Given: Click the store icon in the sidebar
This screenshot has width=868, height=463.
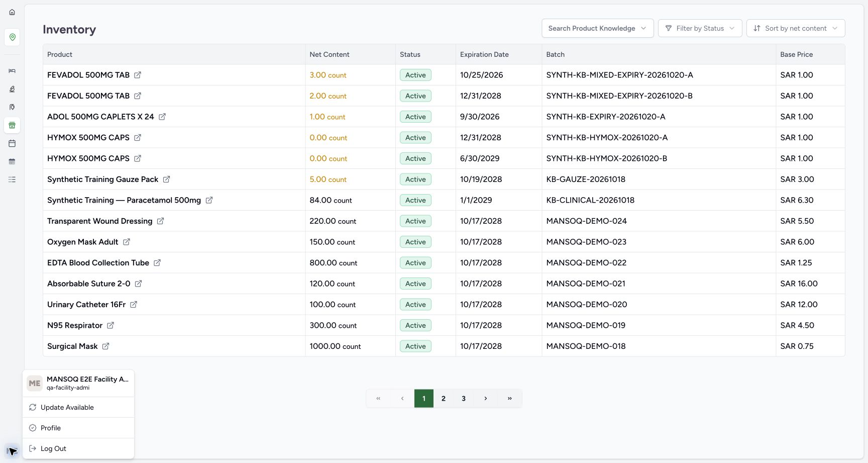Looking at the screenshot, I should (x=12, y=125).
